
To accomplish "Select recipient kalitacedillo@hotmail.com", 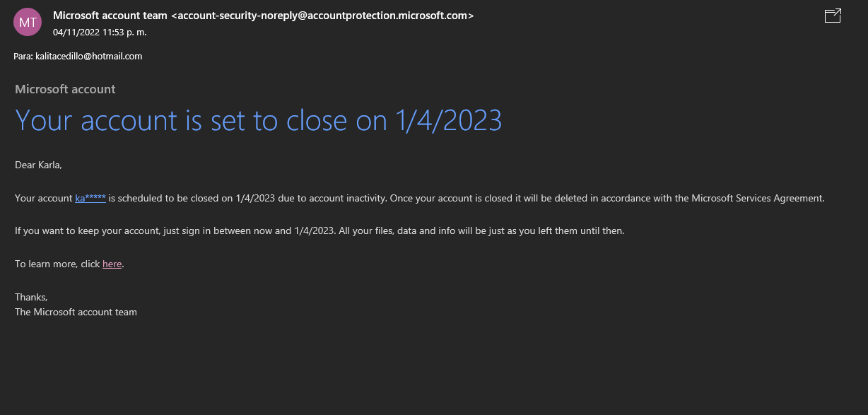I will [89, 56].
